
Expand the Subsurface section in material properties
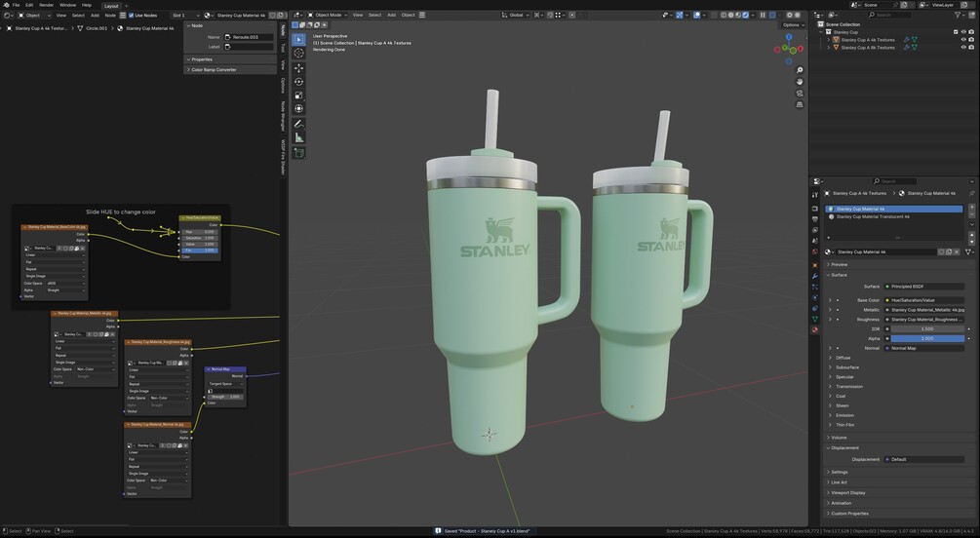click(x=846, y=367)
